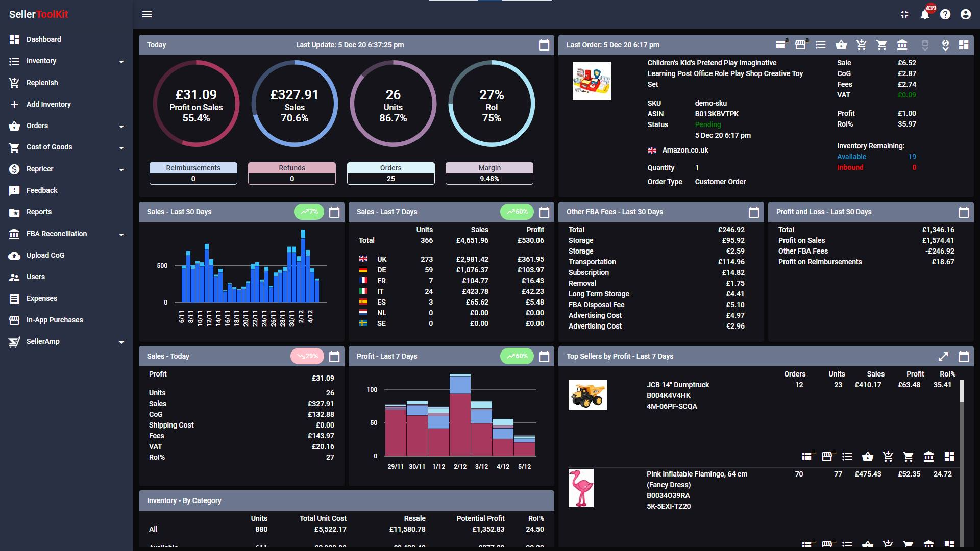Viewport: 980px width, 551px height.
Task: Open the notifications bell showing 439 alerts
Action: pos(924,14)
